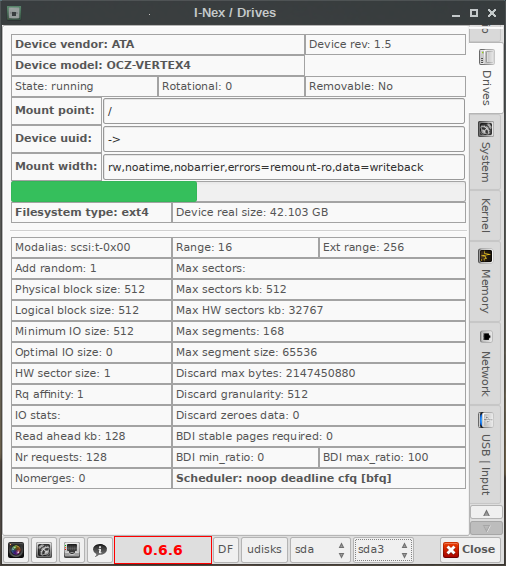Viewport: 506px width, 566px height.
Task: Click 'Device real size: 42.103 GB' text
Action: pyautogui.click(x=252, y=212)
